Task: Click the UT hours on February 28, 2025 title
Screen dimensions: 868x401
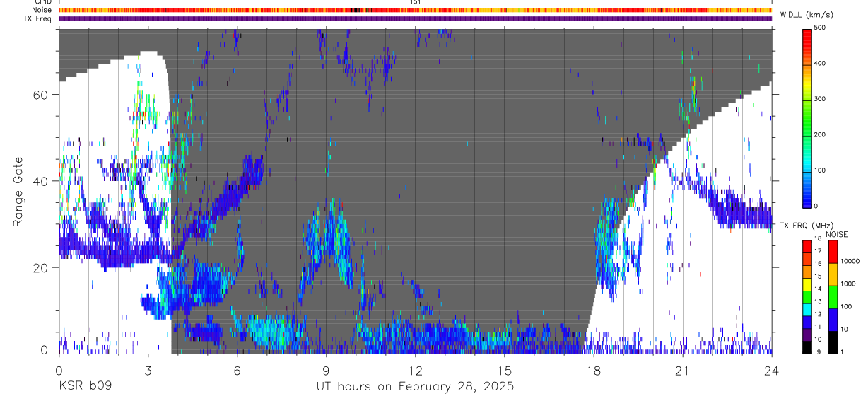Action: 415,387
